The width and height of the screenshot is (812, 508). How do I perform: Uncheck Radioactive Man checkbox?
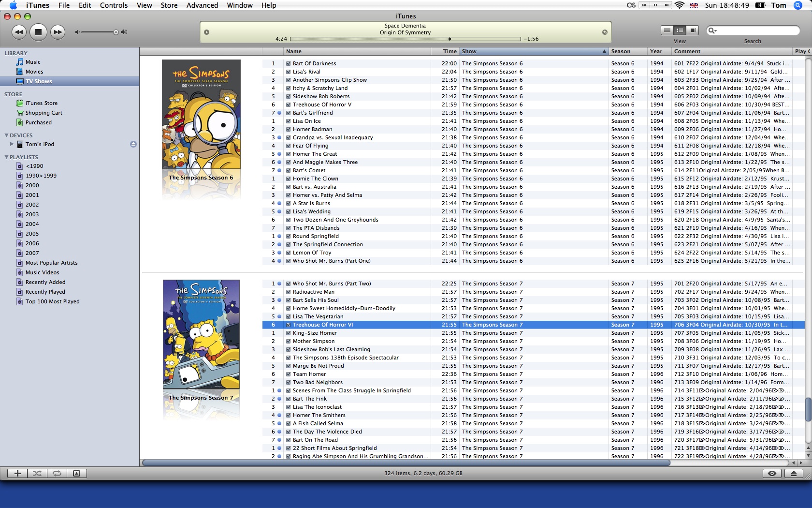pos(289,292)
